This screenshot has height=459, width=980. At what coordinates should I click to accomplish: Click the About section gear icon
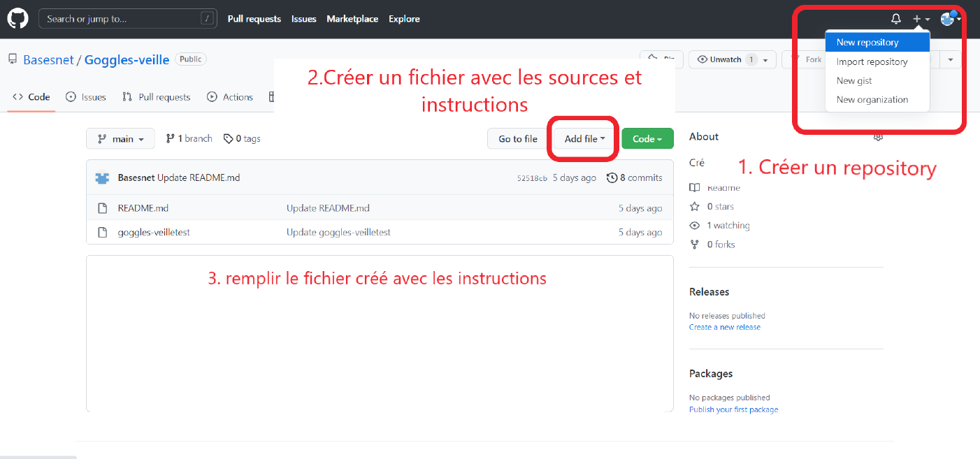click(878, 137)
